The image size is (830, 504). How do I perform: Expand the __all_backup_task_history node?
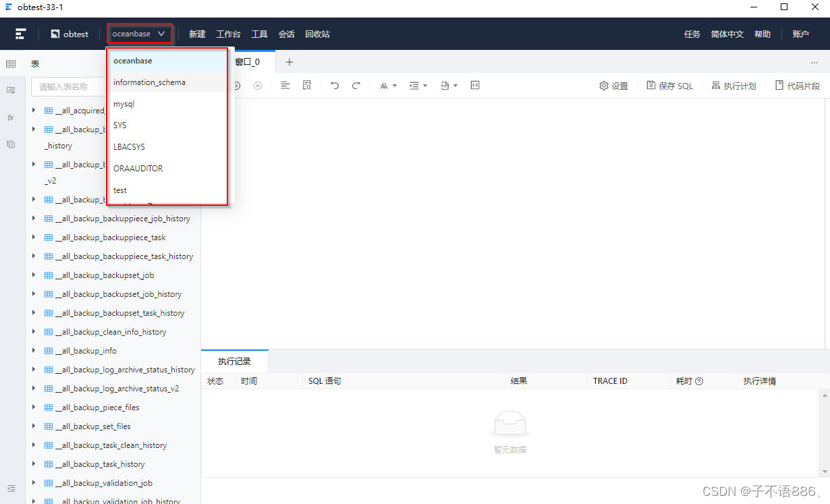click(34, 464)
